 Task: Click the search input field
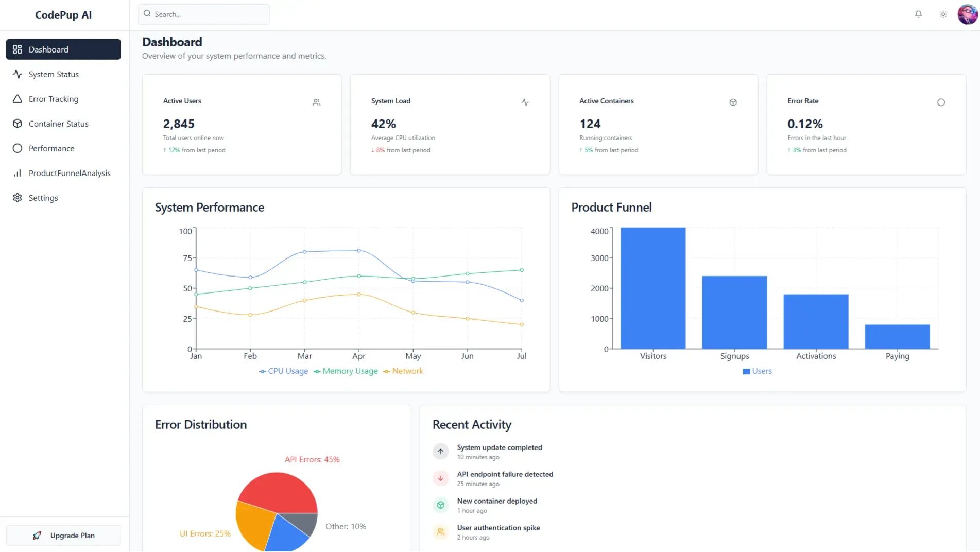(203, 14)
